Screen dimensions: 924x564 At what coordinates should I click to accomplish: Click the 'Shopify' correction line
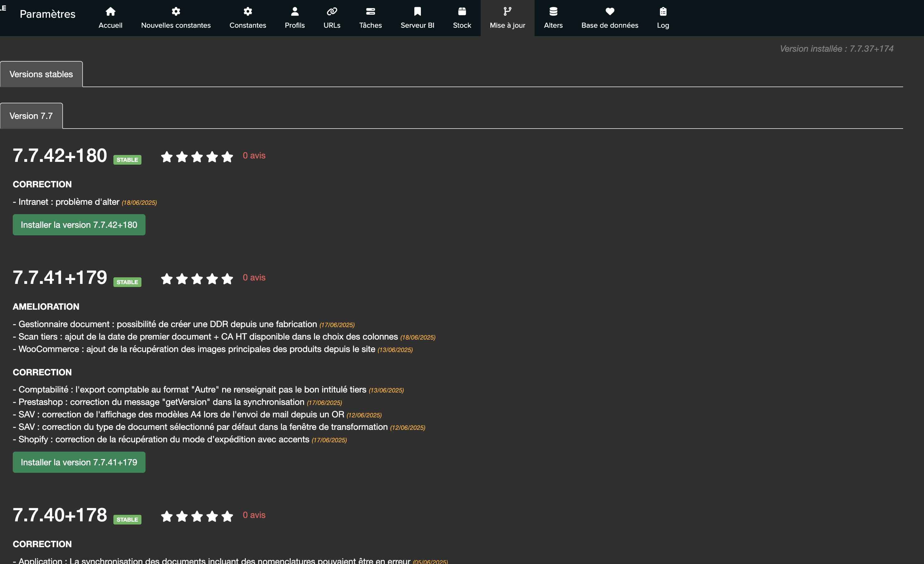click(x=180, y=439)
